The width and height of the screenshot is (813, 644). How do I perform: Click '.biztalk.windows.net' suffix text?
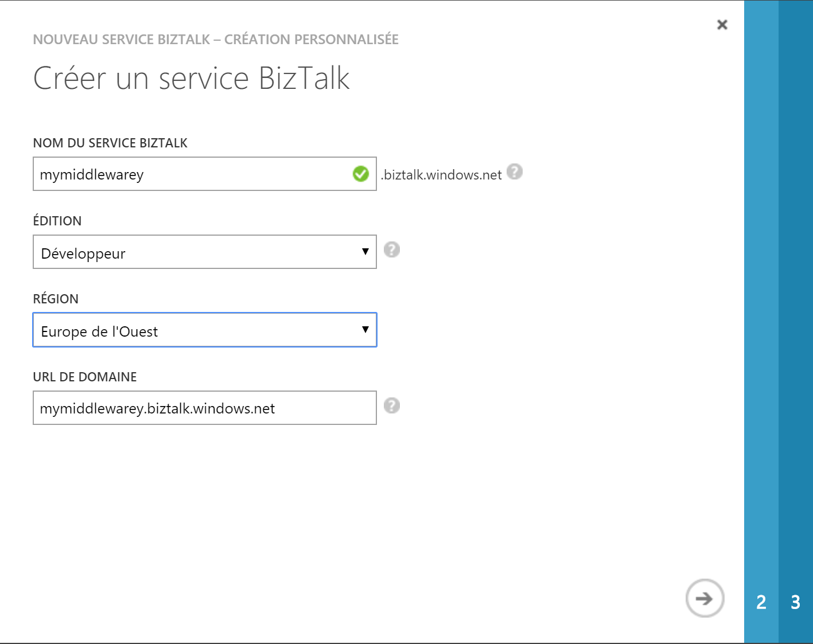point(441,175)
